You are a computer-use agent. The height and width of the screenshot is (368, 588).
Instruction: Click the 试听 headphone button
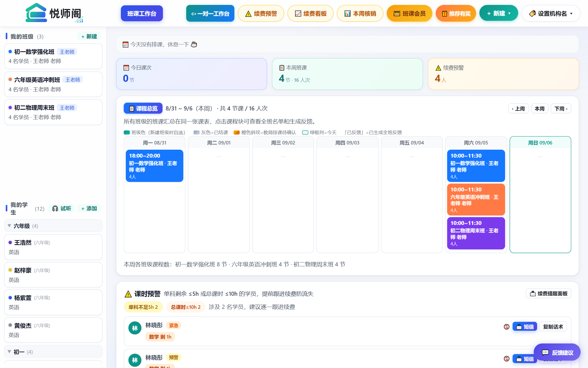62,209
